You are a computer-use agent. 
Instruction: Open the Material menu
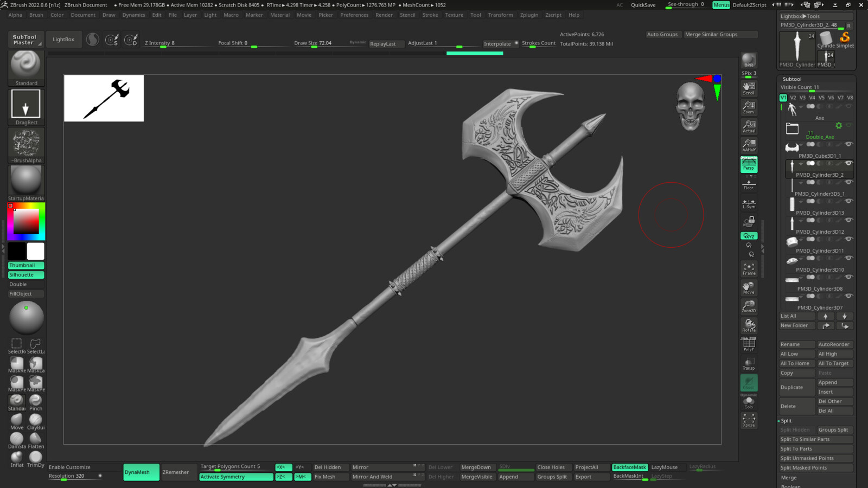point(280,15)
